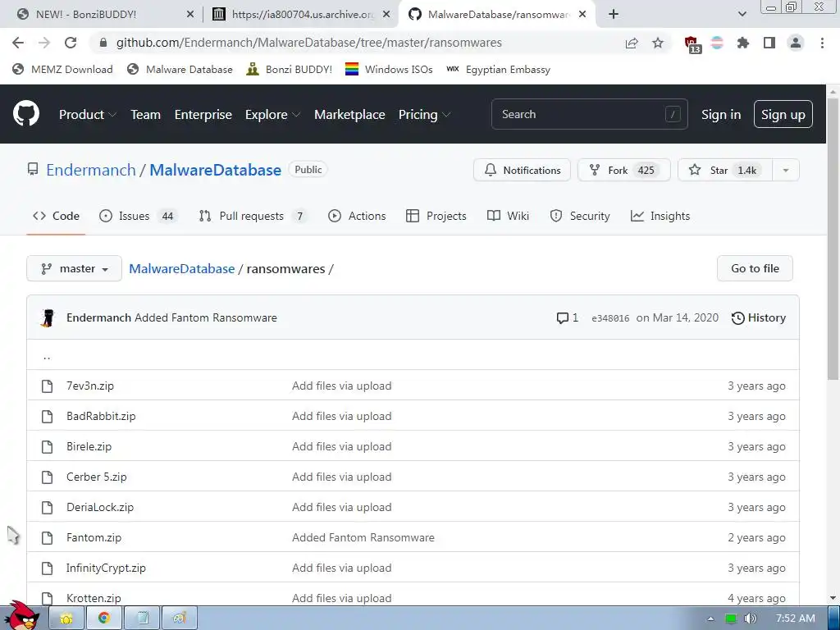Open the DeriaLock.zip file
This screenshot has width=840, height=630.
click(x=100, y=507)
